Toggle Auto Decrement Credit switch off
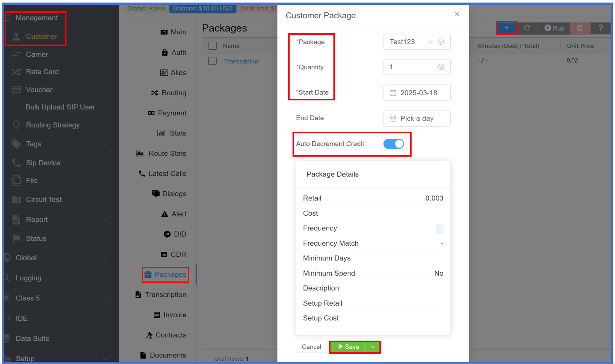Viewport: 615px width, 364px height. [393, 144]
